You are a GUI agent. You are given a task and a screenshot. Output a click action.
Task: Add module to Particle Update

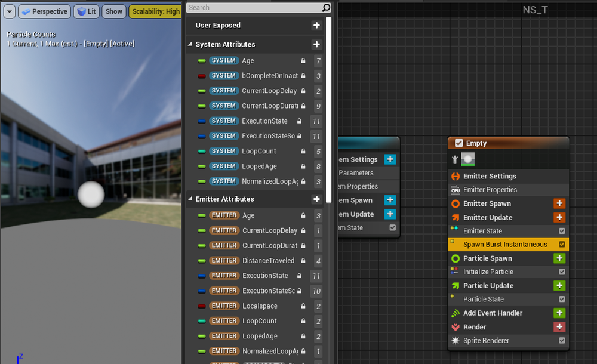[559, 286]
